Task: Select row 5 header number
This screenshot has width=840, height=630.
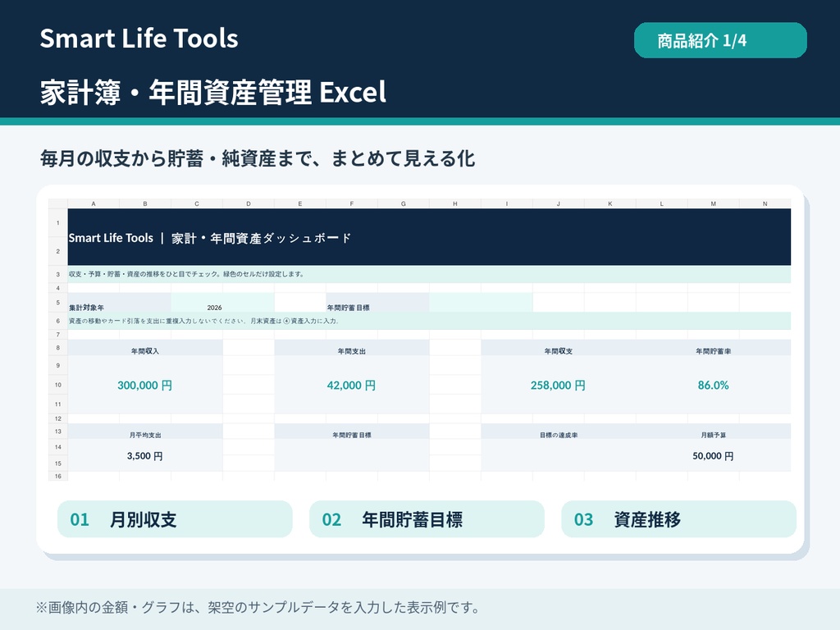Action: point(58,302)
